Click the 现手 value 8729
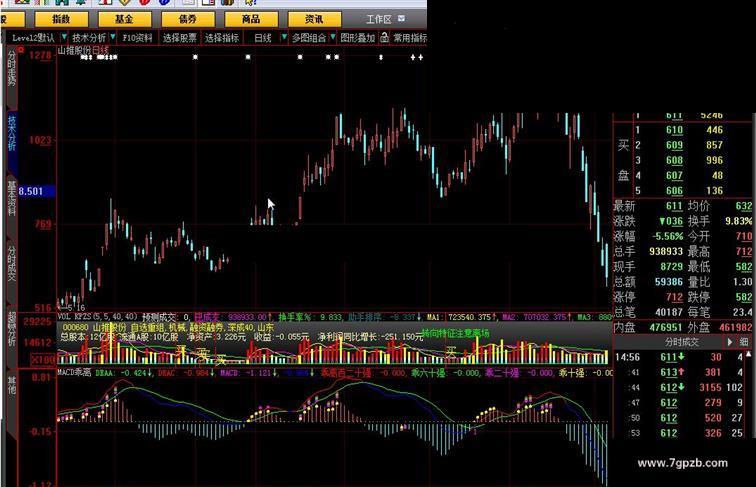Screen dimensions: 756x487 672,267
